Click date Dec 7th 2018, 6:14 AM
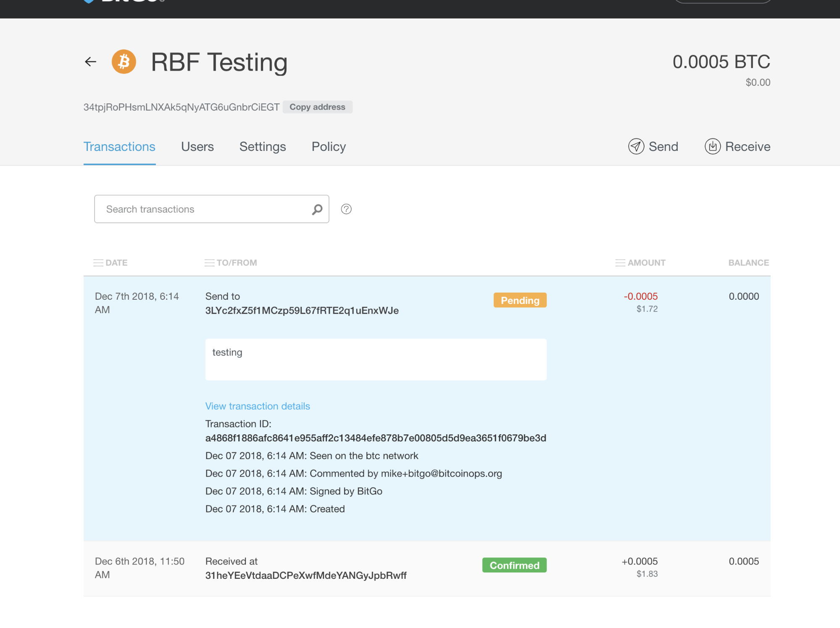The width and height of the screenshot is (840, 628). pyautogui.click(x=137, y=303)
